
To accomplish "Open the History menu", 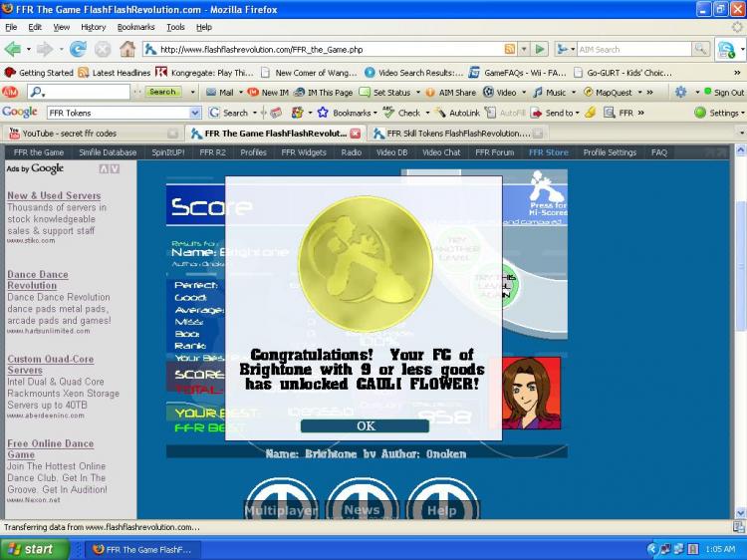I will tap(93, 27).
